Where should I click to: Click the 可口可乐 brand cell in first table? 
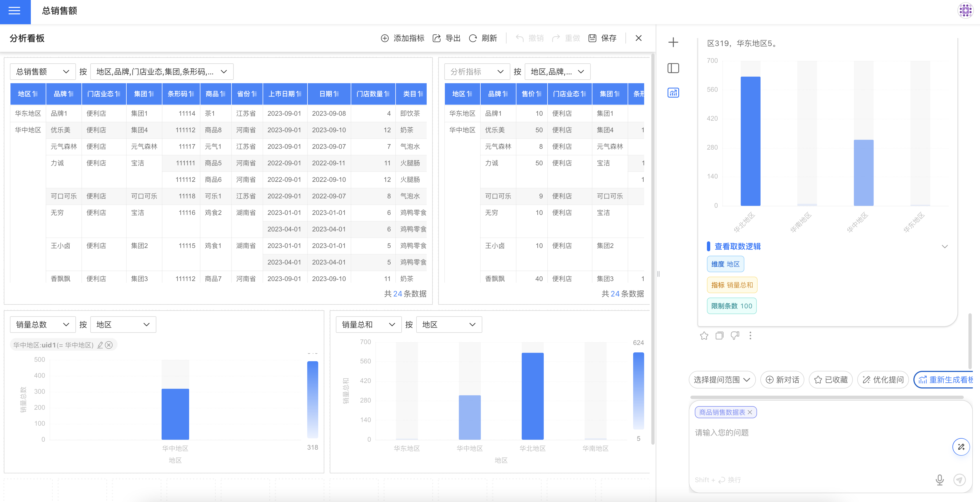[64, 196]
